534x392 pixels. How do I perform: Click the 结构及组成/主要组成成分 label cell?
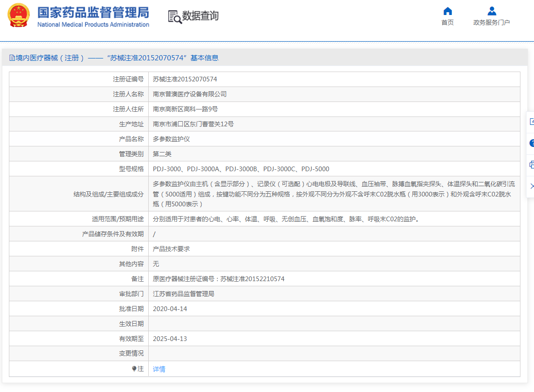(x=79, y=194)
